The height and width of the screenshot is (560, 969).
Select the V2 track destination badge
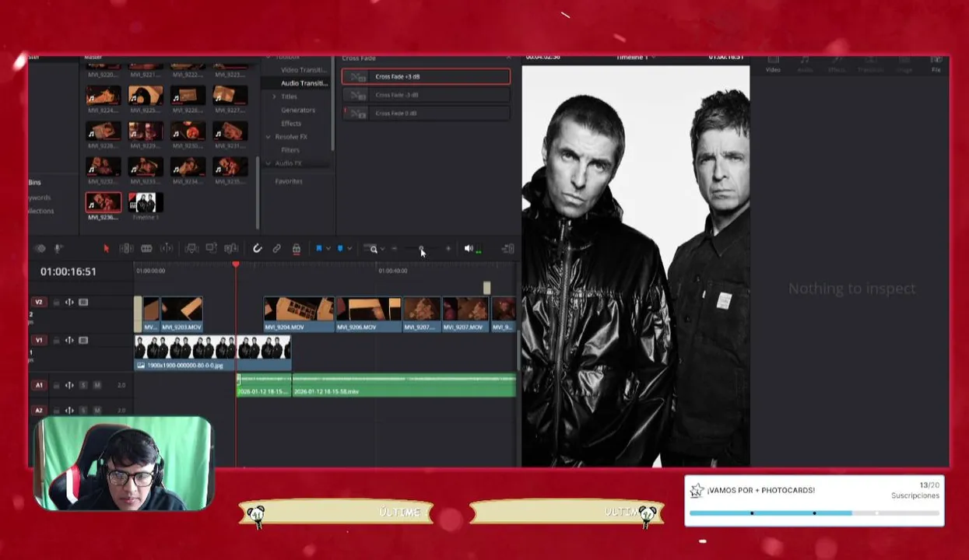tap(39, 303)
